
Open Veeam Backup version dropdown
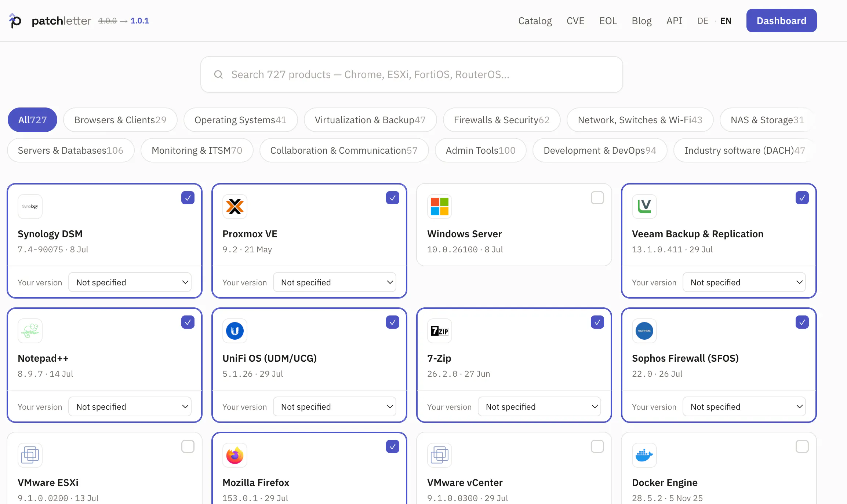[744, 282]
